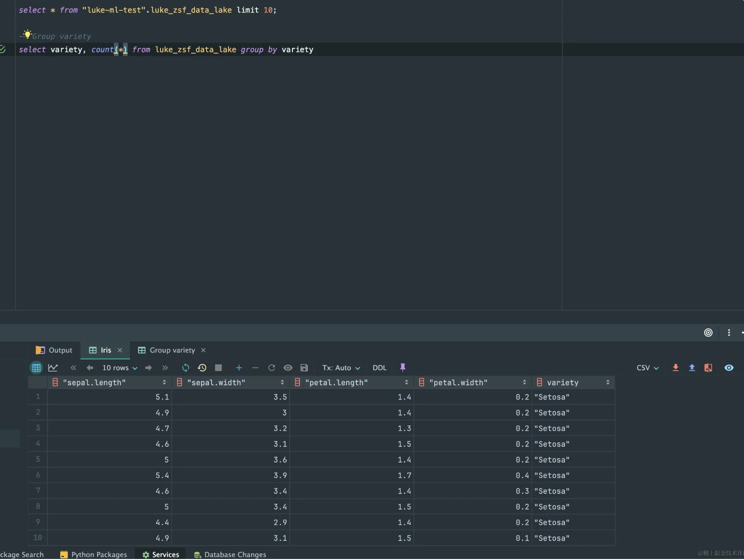Select row number 1 header

point(37,396)
